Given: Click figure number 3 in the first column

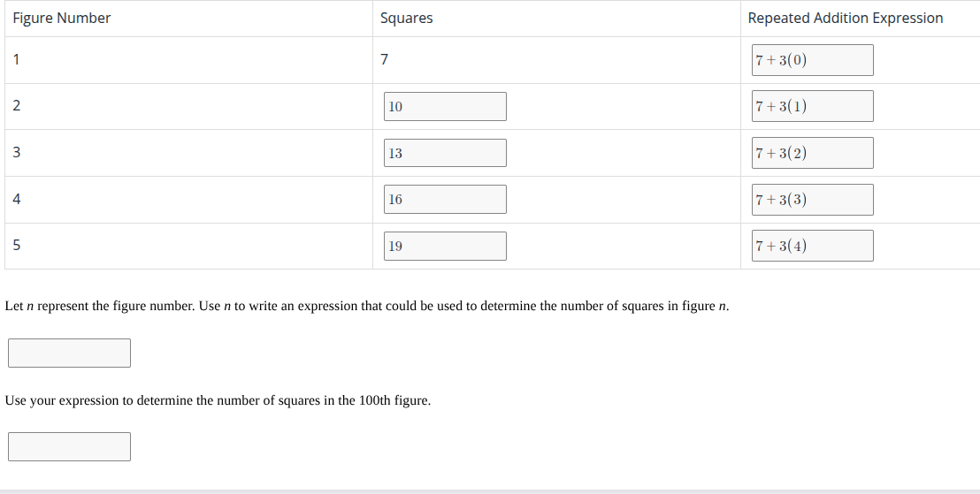Looking at the screenshot, I should point(17,153).
